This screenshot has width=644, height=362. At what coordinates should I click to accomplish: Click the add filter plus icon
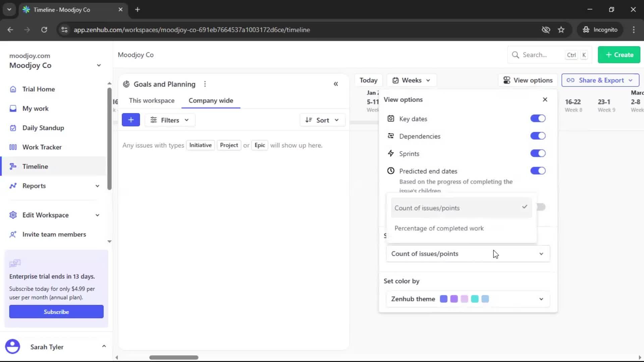pos(131,120)
